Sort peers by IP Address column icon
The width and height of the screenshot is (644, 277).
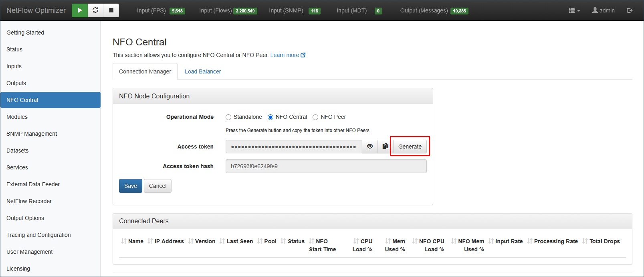[x=150, y=241]
